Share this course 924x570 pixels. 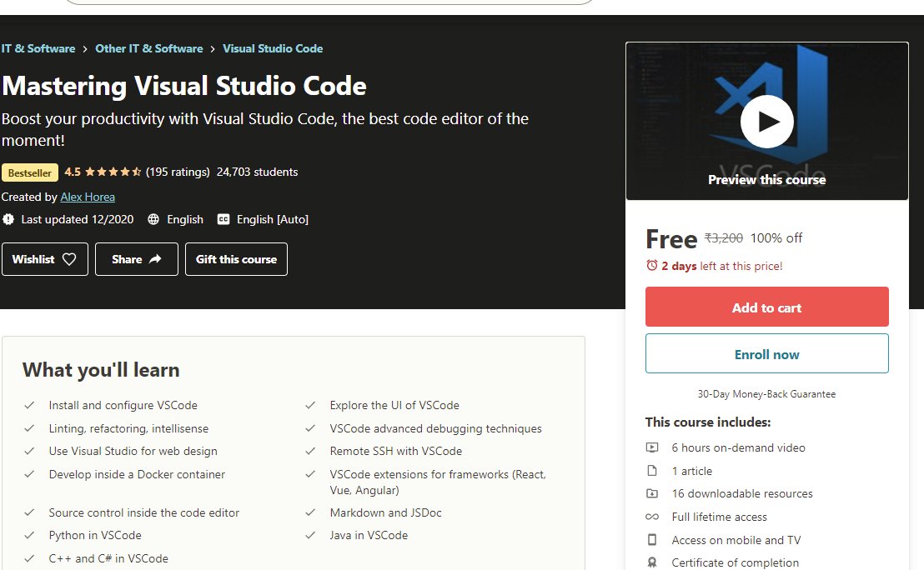click(137, 259)
